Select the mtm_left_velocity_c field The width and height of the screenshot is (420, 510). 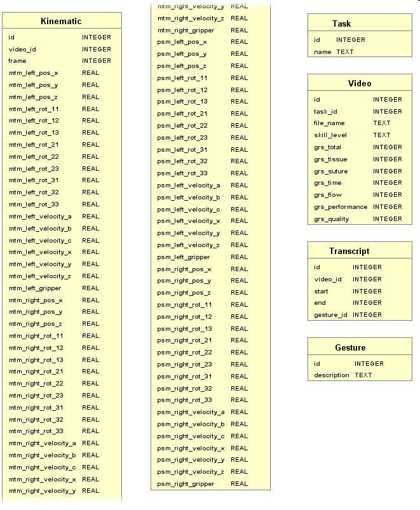[x=62, y=240]
